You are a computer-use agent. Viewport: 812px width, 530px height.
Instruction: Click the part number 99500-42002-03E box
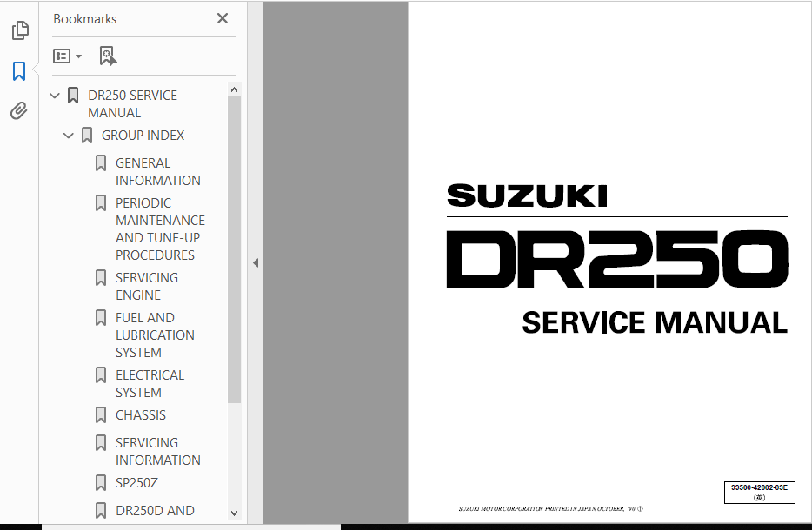click(x=759, y=493)
